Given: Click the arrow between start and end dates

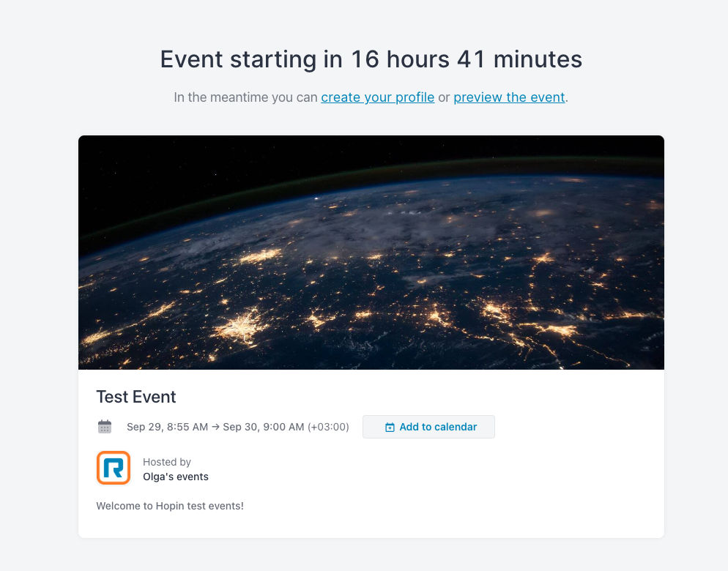Looking at the screenshot, I should click(x=215, y=427).
